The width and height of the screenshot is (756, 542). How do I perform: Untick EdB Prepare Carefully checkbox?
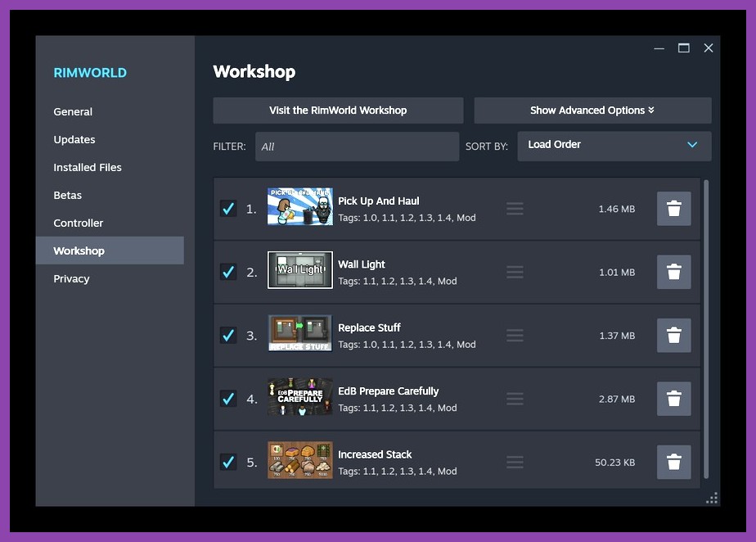(228, 399)
